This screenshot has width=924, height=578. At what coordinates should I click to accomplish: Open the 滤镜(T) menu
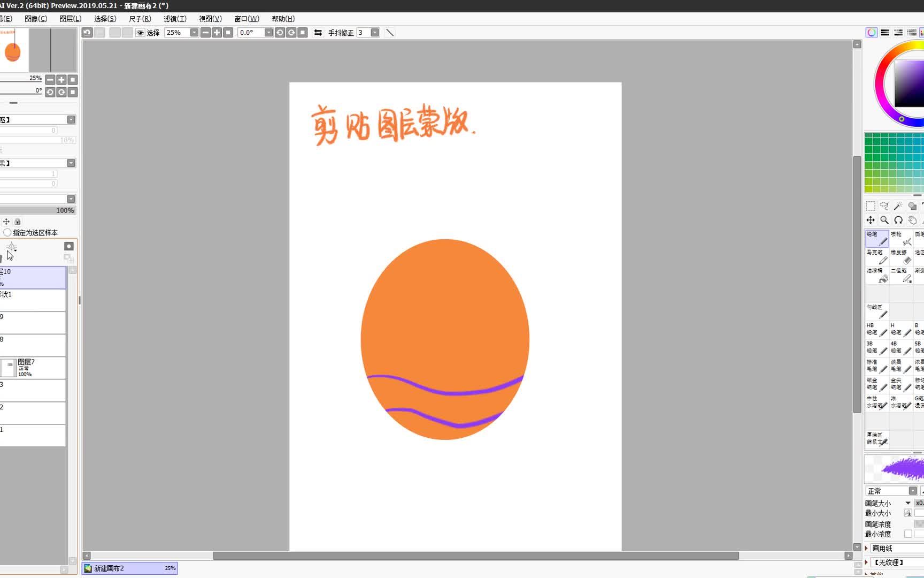175,19
